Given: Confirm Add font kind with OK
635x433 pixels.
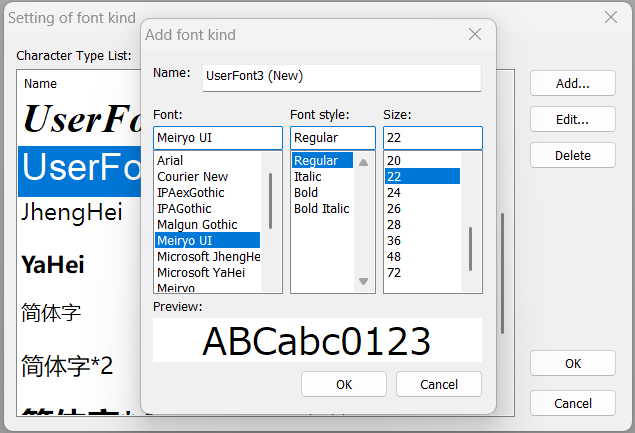Looking at the screenshot, I should 344,384.
